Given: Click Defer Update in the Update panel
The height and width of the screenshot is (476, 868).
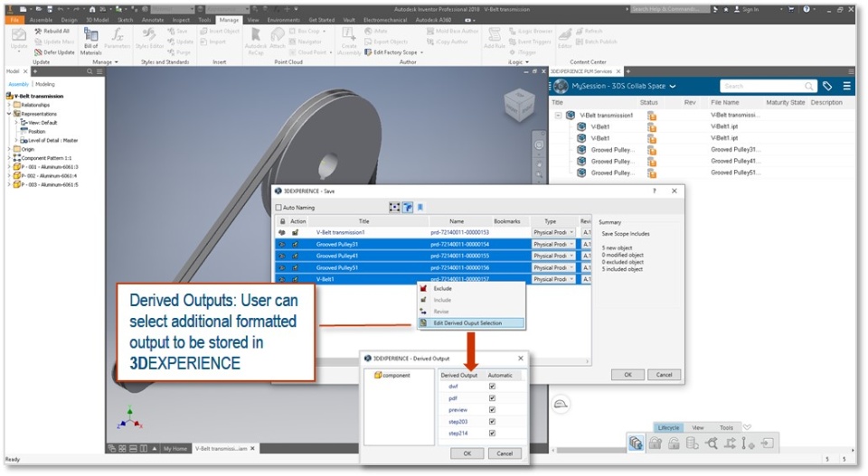Looking at the screenshot, I should pyautogui.click(x=54, y=52).
